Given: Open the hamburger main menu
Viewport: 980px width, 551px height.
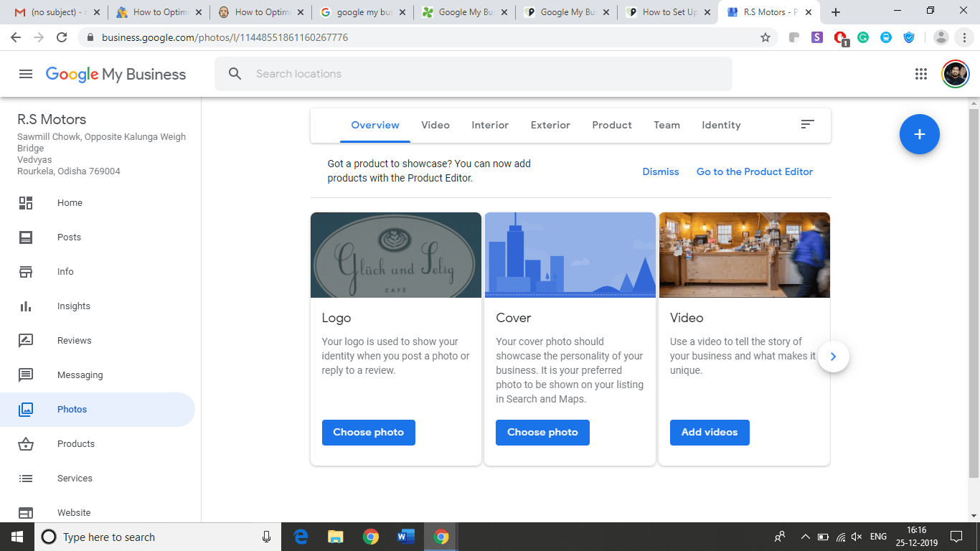Looking at the screenshot, I should click(x=26, y=74).
